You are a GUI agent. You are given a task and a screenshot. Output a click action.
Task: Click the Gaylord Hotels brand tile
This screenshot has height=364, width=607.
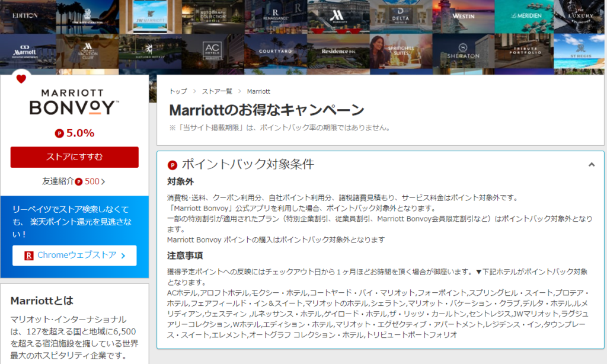150,51
